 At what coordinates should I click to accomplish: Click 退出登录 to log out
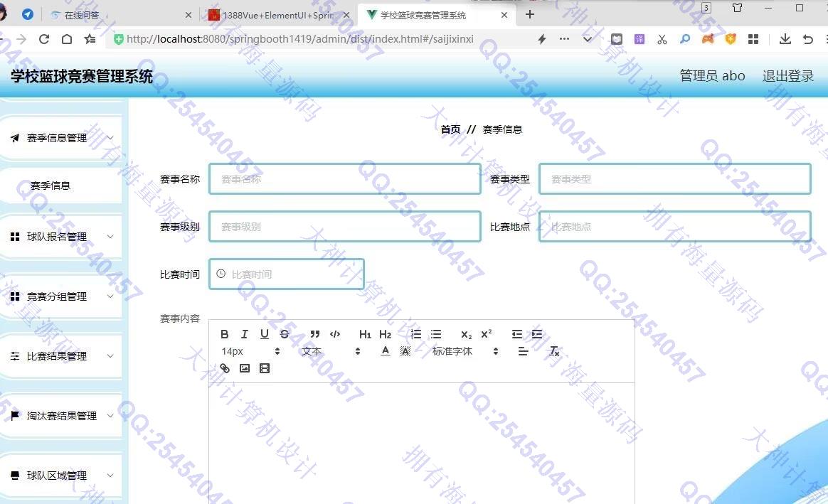click(788, 76)
